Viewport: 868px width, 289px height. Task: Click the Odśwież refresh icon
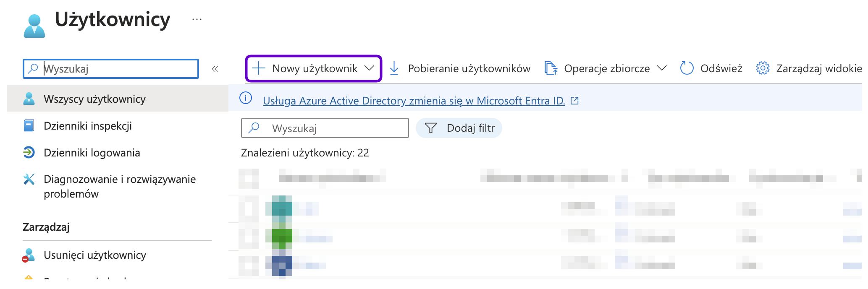(687, 68)
